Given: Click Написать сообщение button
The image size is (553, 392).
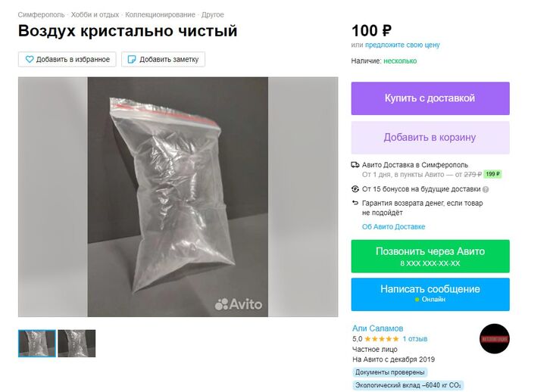Looking at the screenshot, I should 430,294.
